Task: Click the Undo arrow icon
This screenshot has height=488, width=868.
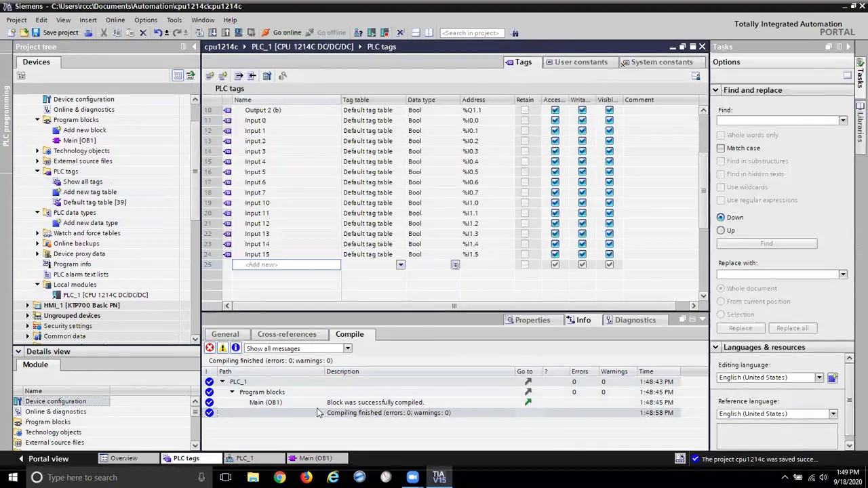Action: tap(158, 33)
